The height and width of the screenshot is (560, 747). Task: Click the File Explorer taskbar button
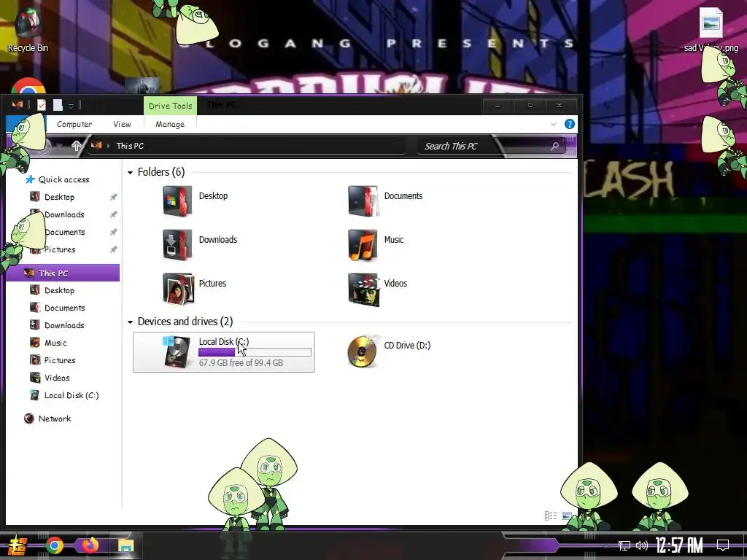coord(125,545)
